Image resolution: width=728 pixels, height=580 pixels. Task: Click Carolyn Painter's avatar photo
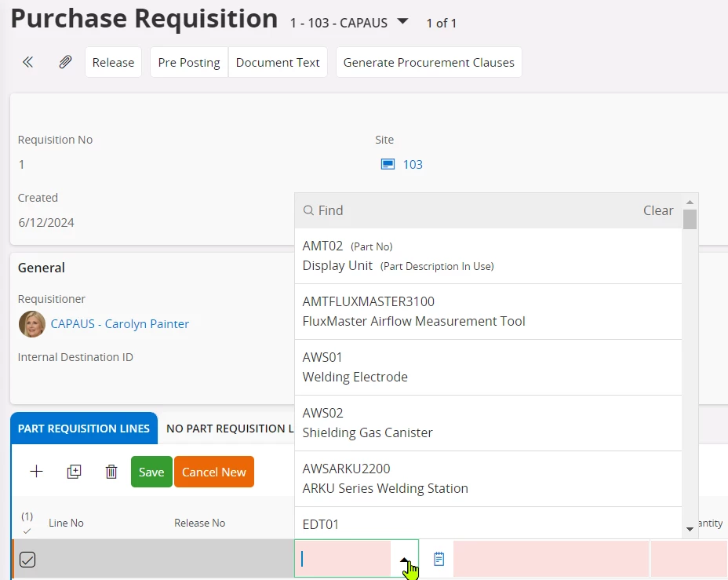point(32,324)
